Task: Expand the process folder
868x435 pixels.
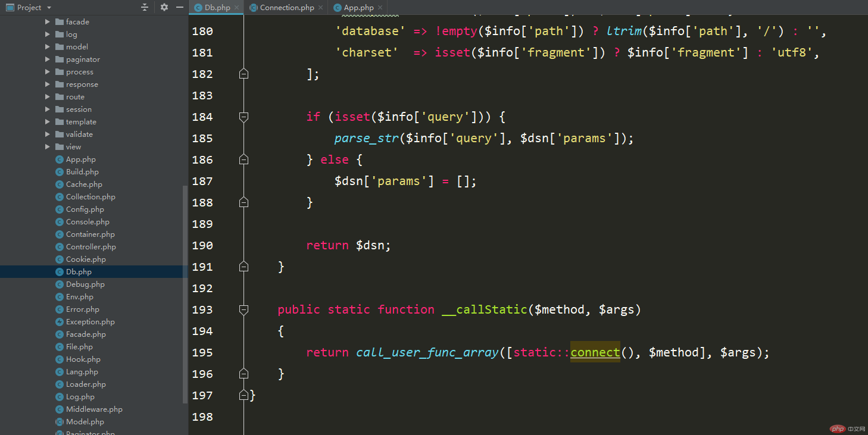Action: (48, 72)
